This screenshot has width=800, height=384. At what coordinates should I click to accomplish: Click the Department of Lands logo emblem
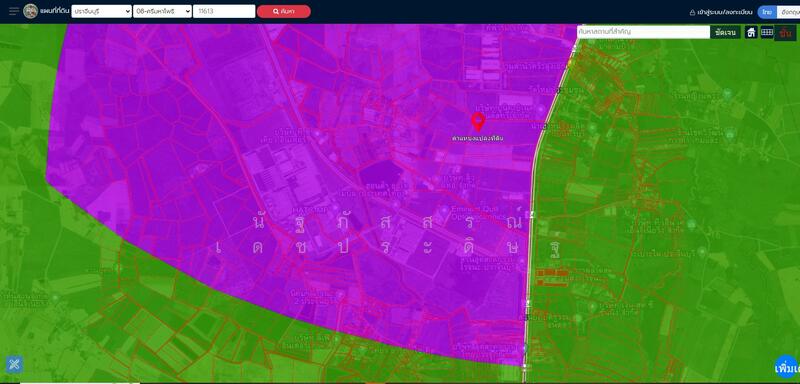[31, 11]
